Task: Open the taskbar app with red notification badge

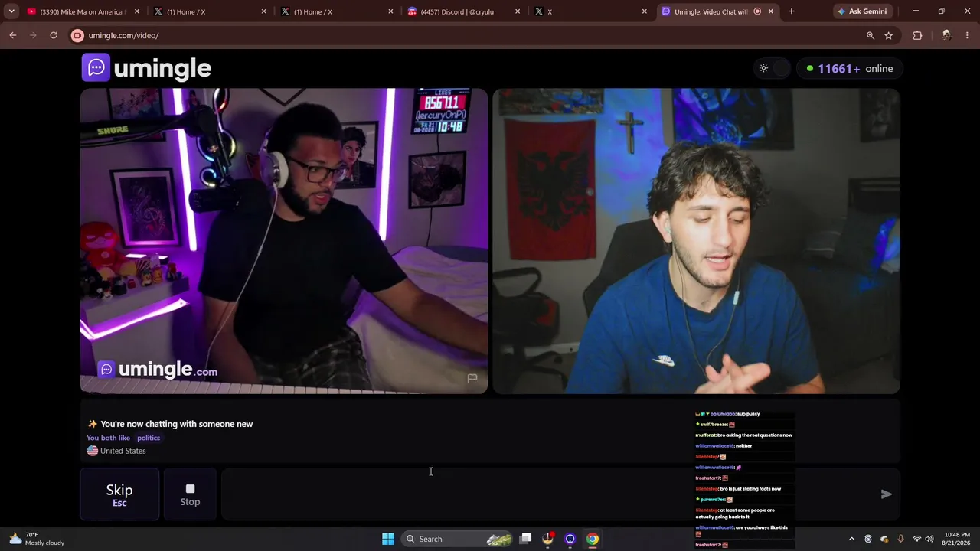Action: pyautogui.click(x=547, y=539)
